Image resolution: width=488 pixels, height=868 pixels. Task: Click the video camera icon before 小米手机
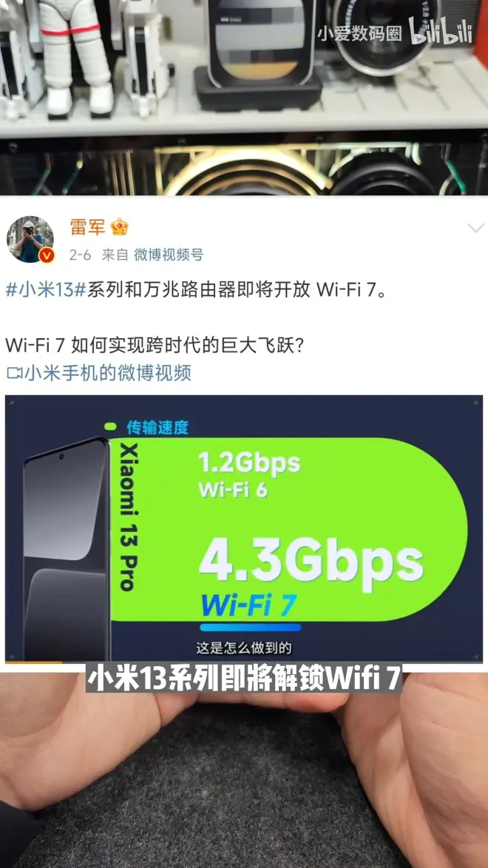click(14, 373)
